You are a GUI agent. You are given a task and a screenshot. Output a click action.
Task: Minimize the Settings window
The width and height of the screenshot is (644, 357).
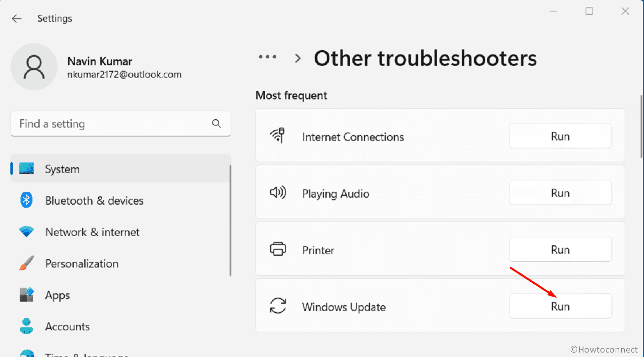553,11
